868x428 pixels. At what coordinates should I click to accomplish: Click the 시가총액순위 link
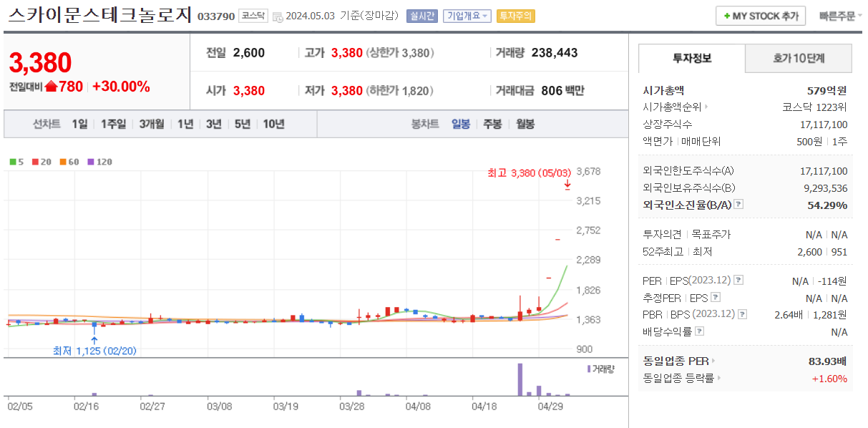point(672,107)
